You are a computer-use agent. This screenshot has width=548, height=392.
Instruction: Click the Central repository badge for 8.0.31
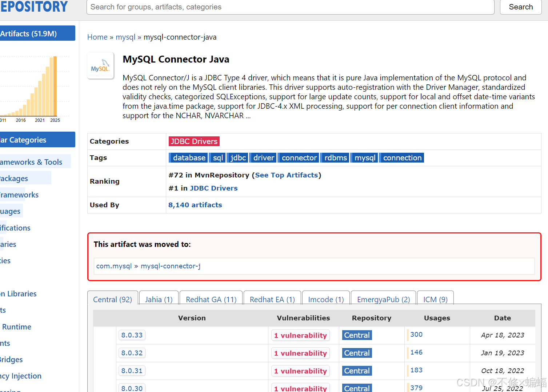point(357,371)
